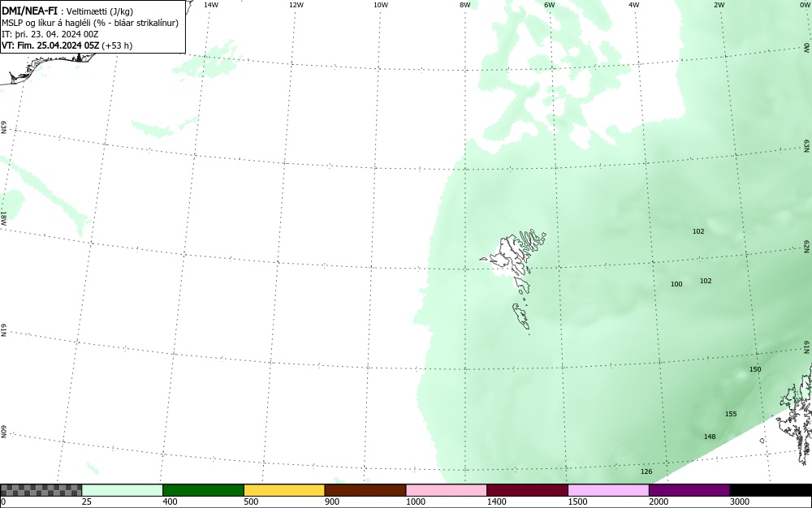Click the light purple 1500–2000 legend swatch
The height and width of the screenshot is (508, 812).
pos(608,490)
